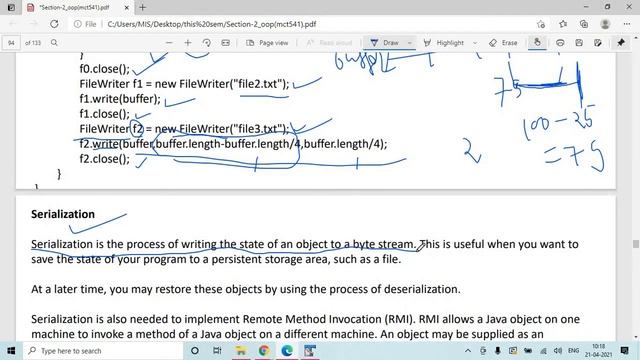Save the PDF with the Save icon
This screenshot has height=360, width=640.
point(579,42)
